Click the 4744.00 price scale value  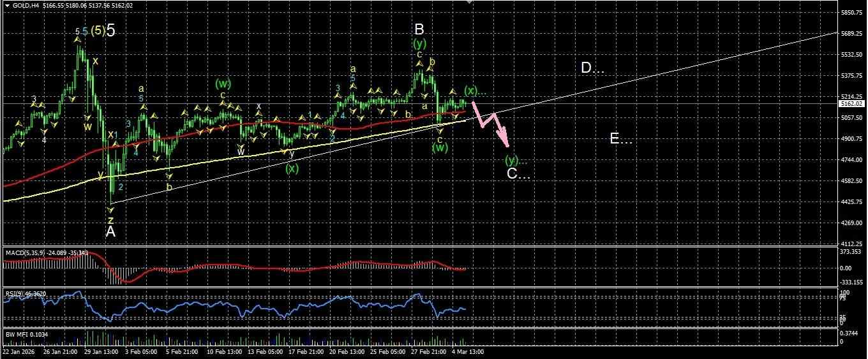click(852, 160)
